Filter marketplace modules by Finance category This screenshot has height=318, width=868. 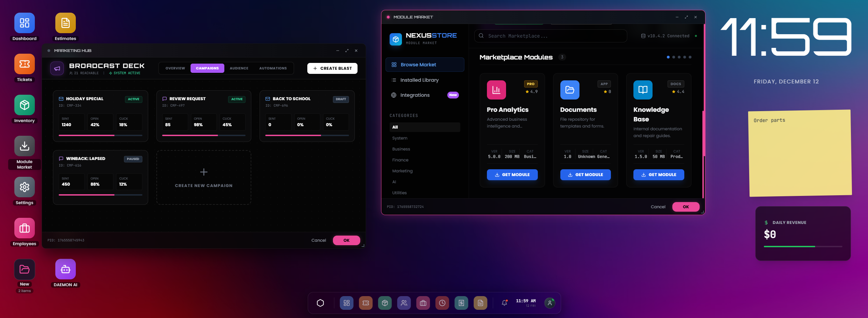point(400,160)
